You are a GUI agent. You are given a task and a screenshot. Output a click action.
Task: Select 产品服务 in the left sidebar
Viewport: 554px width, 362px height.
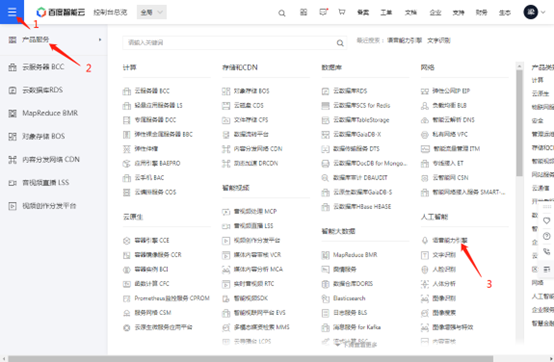(35, 40)
